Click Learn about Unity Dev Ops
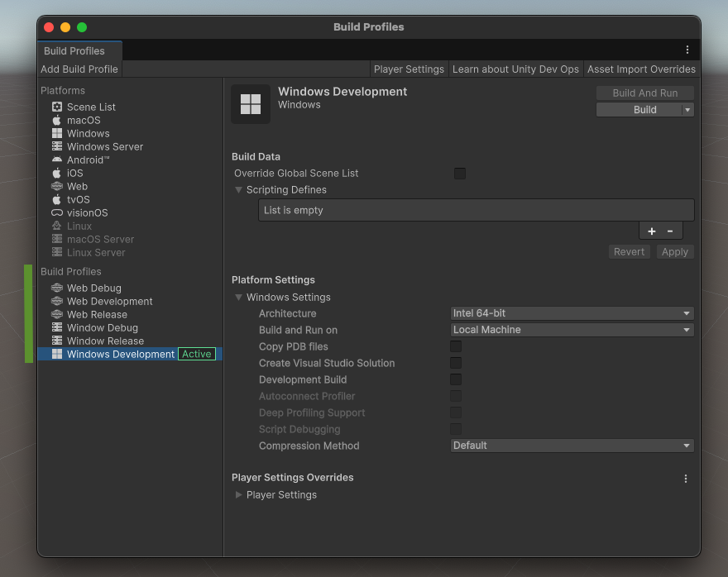The height and width of the screenshot is (577, 728). pyautogui.click(x=515, y=69)
